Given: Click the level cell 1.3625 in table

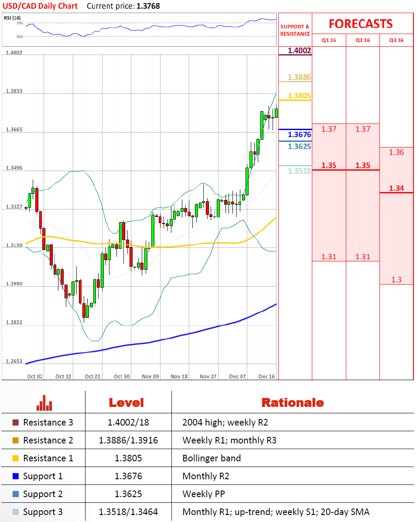Looking at the screenshot, I should (x=128, y=494).
